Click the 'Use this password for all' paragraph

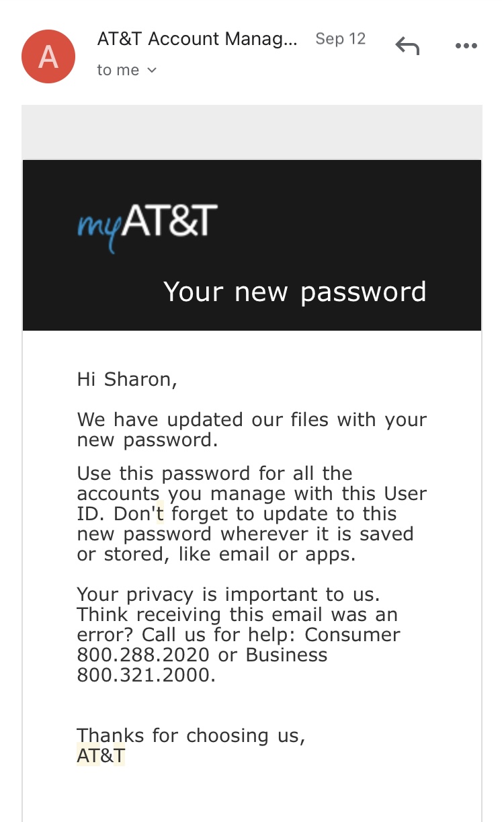[251, 513]
